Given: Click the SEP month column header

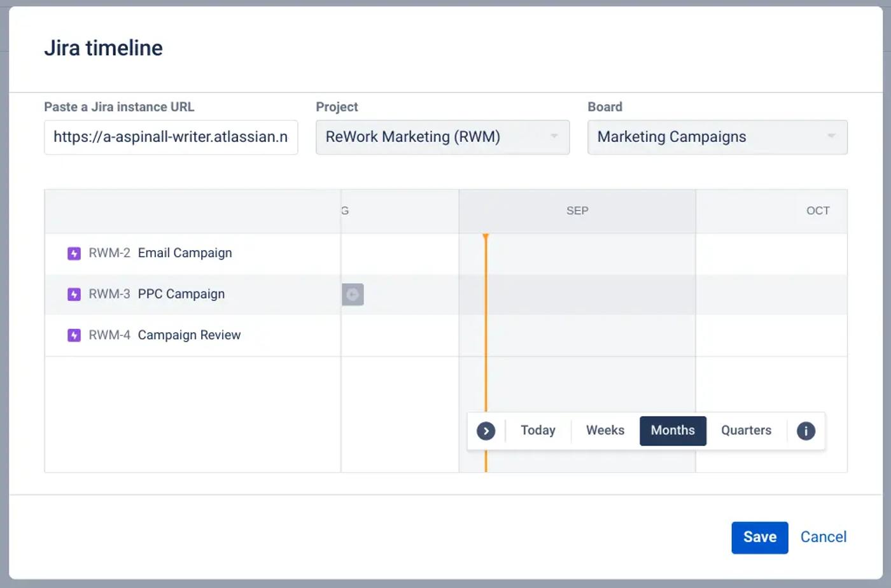Looking at the screenshot, I should [577, 211].
